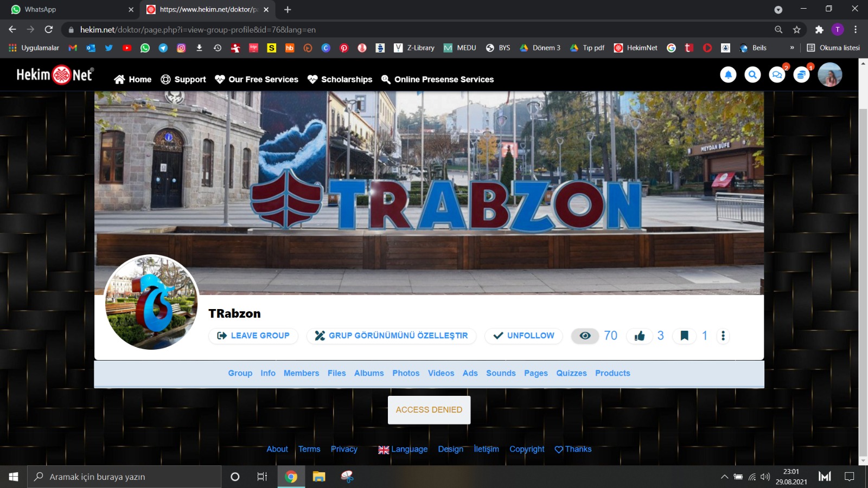
Task: Open the Language selector in footer
Action: [x=403, y=450]
